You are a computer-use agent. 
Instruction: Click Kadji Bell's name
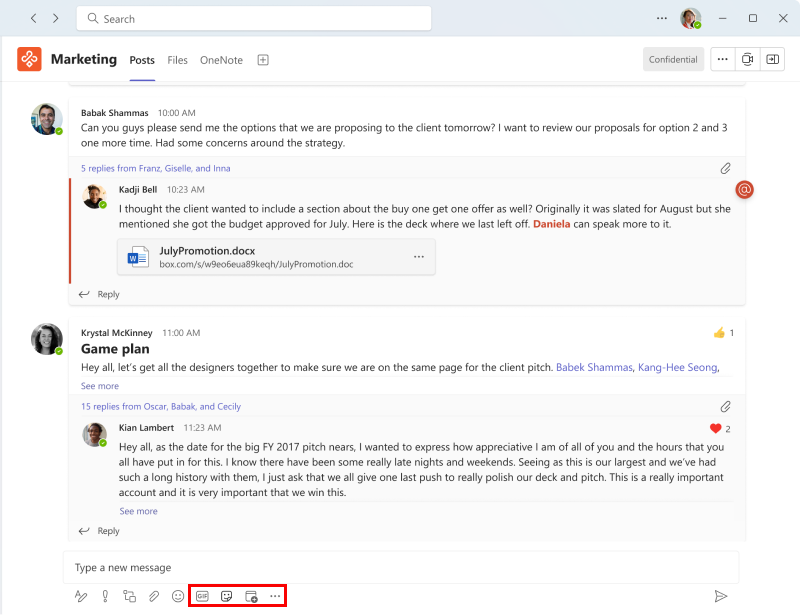point(138,189)
